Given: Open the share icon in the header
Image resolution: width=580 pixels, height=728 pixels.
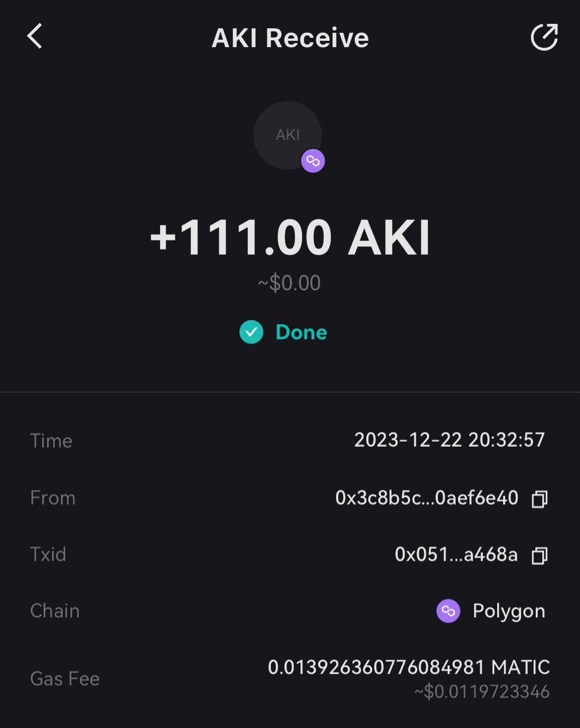Looking at the screenshot, I should [544, 37].
